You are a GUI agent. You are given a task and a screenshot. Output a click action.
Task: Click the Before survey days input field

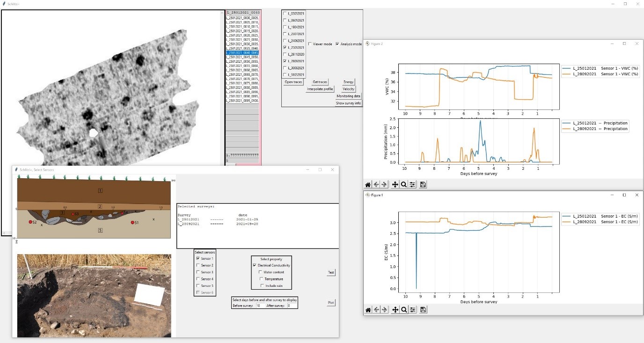pos(260,306)
